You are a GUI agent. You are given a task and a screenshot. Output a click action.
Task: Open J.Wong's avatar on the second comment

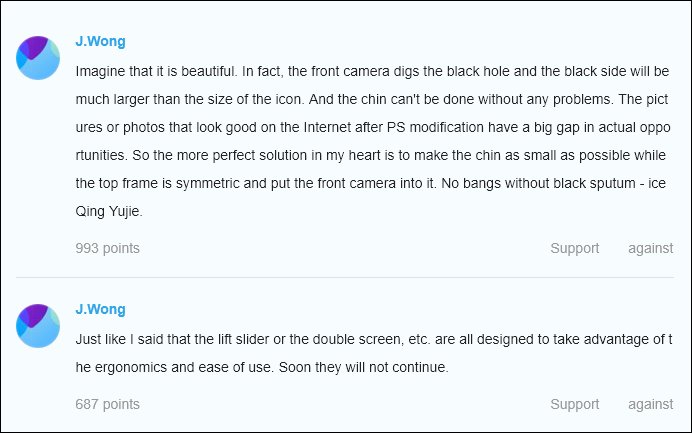38,326
